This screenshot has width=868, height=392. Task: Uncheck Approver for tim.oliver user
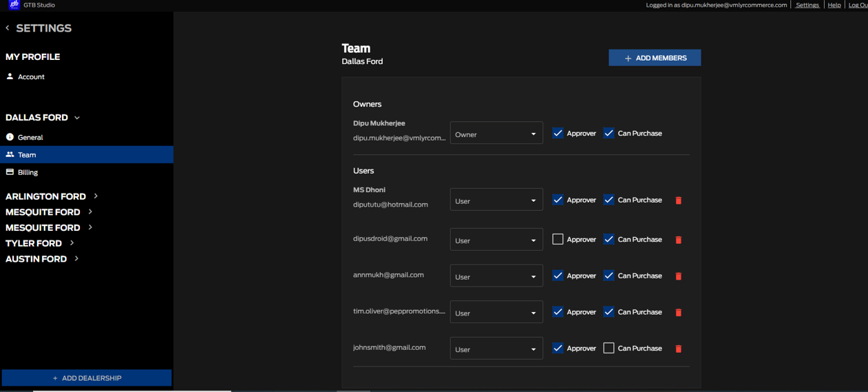click(x=558, y=311)
